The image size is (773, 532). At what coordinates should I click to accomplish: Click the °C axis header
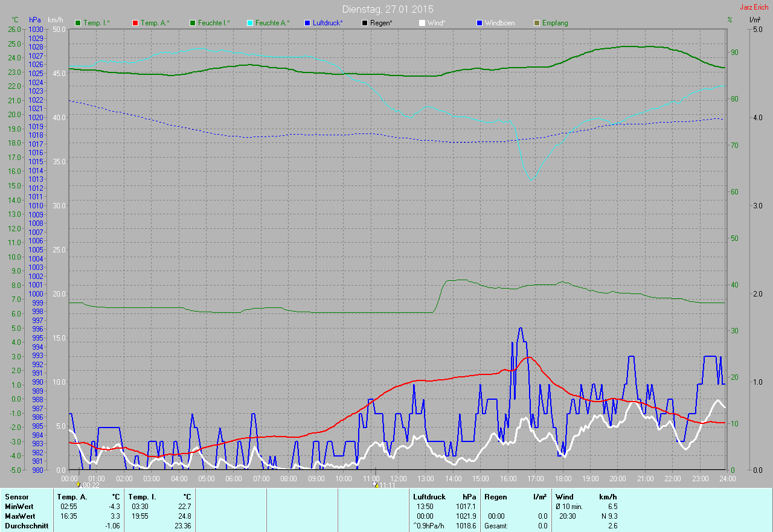coord(15,20)
